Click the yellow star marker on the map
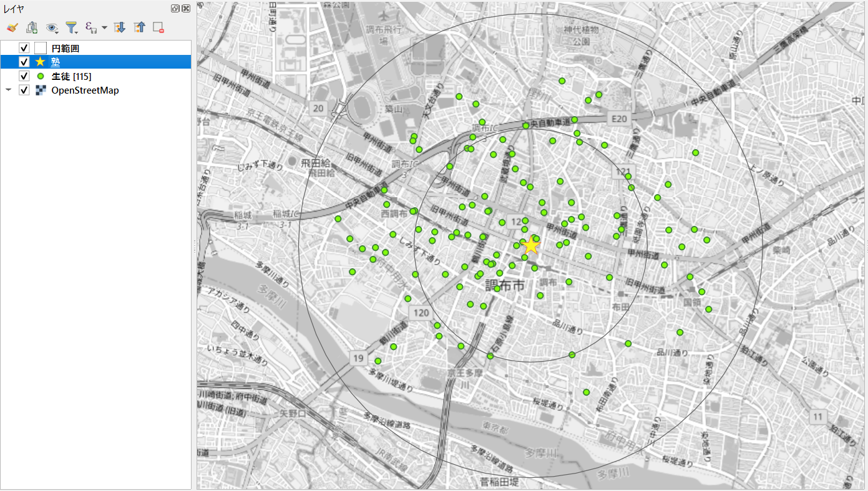The height and width of the screenshot is (491, 868). click(530, 245)
